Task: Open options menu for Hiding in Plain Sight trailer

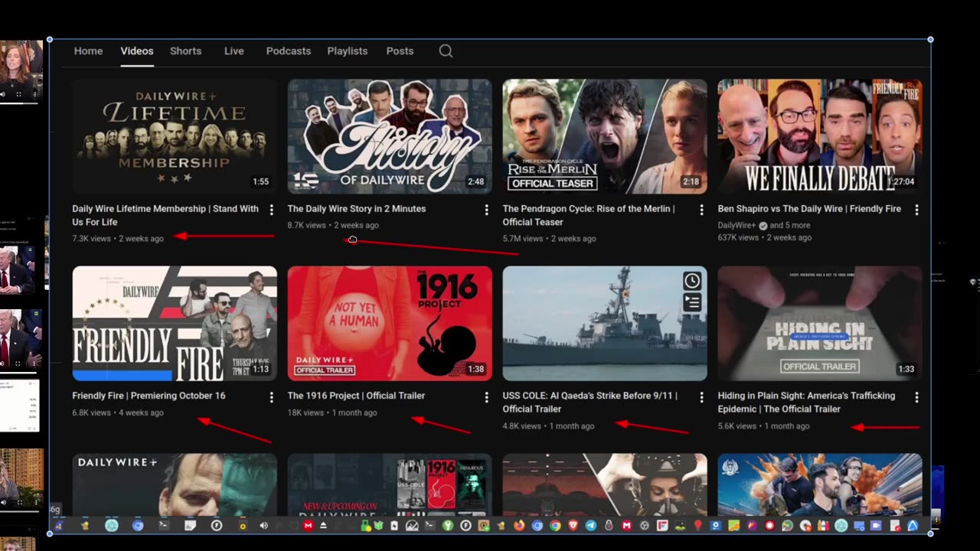Action: pyautogui.click(x=916, y=397)
